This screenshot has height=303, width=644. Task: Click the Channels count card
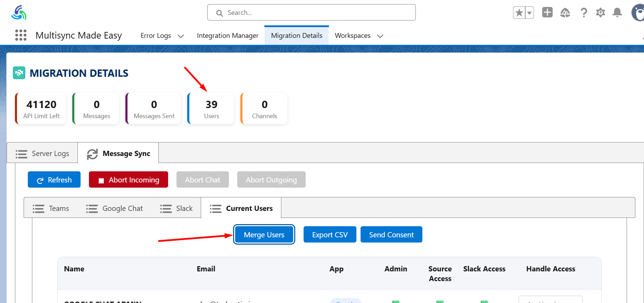264,108
